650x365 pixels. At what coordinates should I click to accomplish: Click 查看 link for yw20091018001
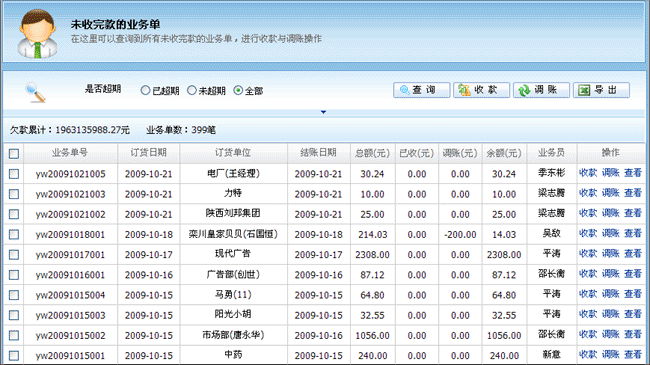click(x=633, y=234)
